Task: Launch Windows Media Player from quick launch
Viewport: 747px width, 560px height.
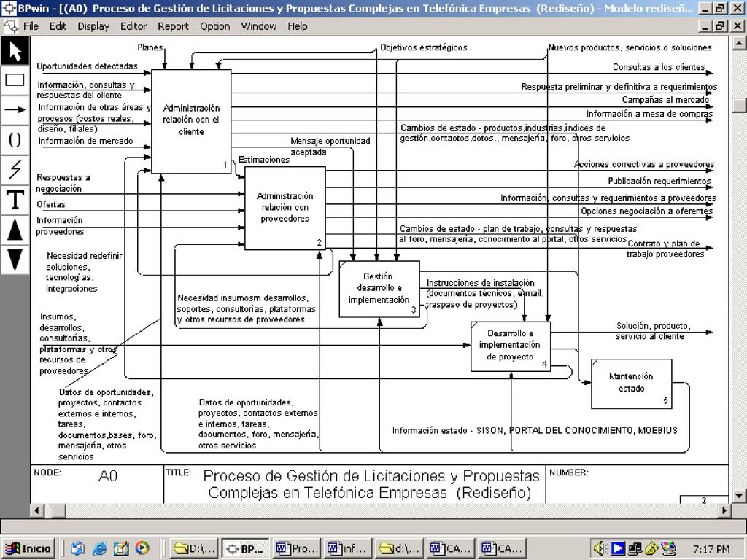Action: [x=142, y=548]
